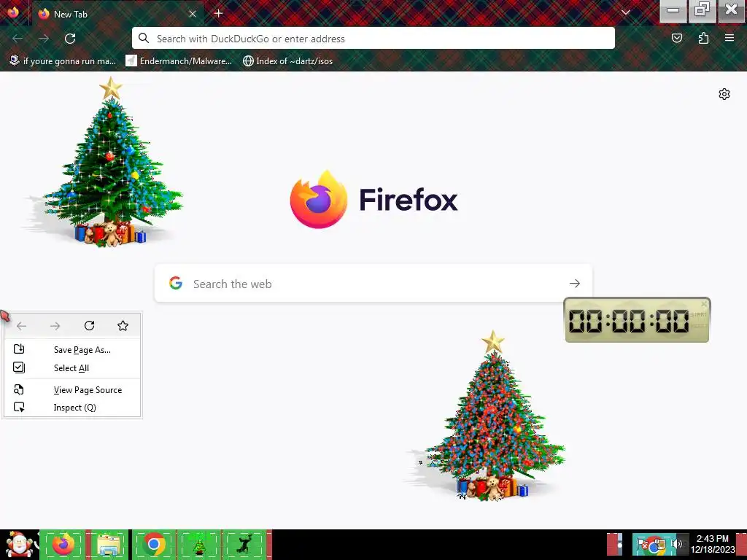Screen dimensions: 747x560
Task: Open File Explorer from the taskbar
Action: (109, 544)
